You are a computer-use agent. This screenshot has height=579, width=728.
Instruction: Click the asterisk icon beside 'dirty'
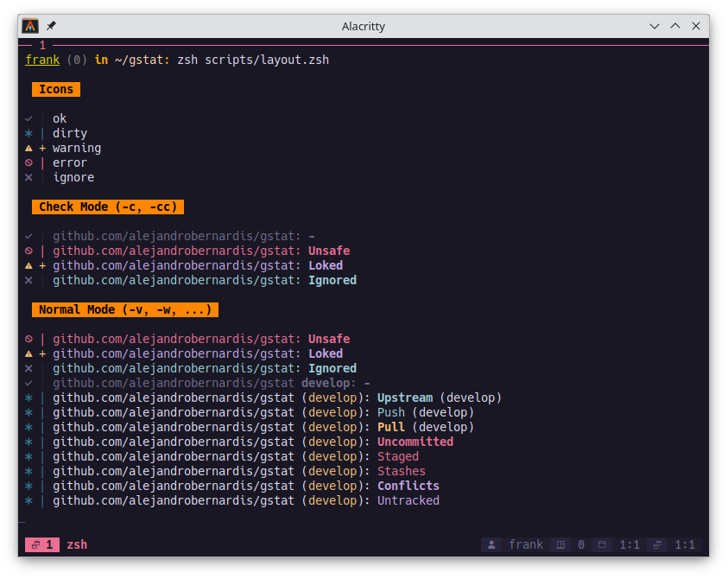click(28, 133)
